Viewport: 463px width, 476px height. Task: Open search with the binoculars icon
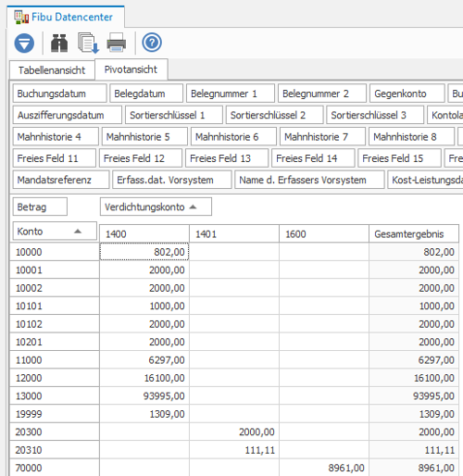click(x=59, y=43)
